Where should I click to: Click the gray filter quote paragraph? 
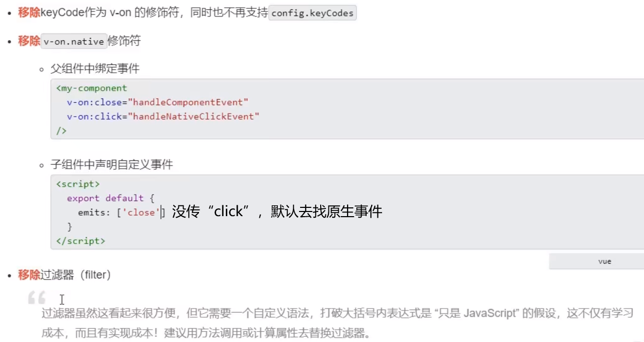point(337,323)
